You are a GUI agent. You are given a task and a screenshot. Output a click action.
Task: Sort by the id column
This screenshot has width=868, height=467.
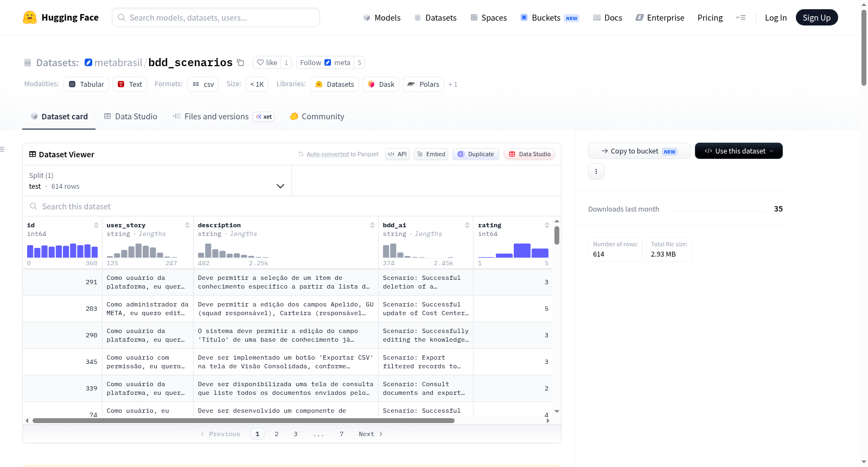(96, 225)
